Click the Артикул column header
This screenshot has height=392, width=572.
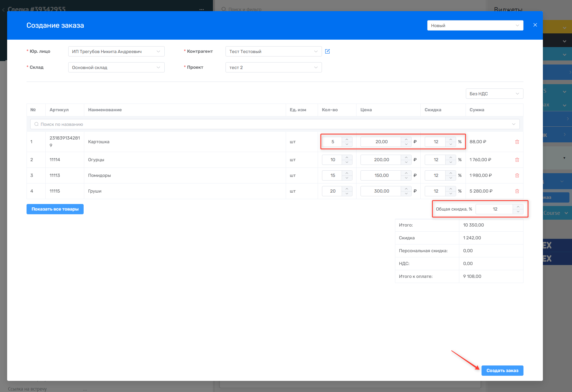(x=59, y=110)
